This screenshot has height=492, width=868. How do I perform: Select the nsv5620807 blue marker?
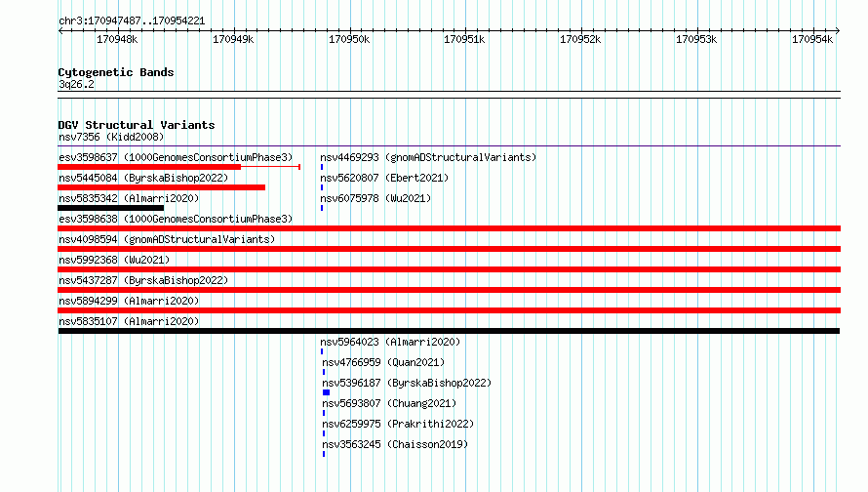(322, 187)
